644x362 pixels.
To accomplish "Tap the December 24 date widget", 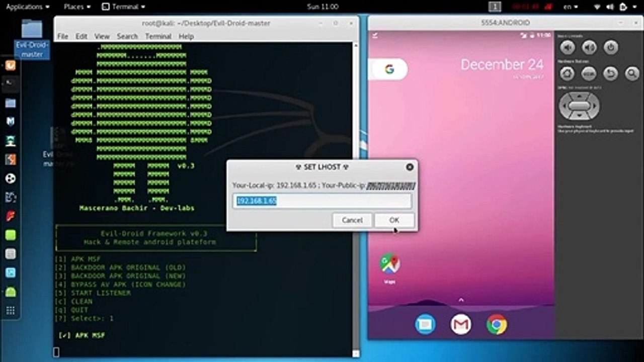I will click(502, 64).
